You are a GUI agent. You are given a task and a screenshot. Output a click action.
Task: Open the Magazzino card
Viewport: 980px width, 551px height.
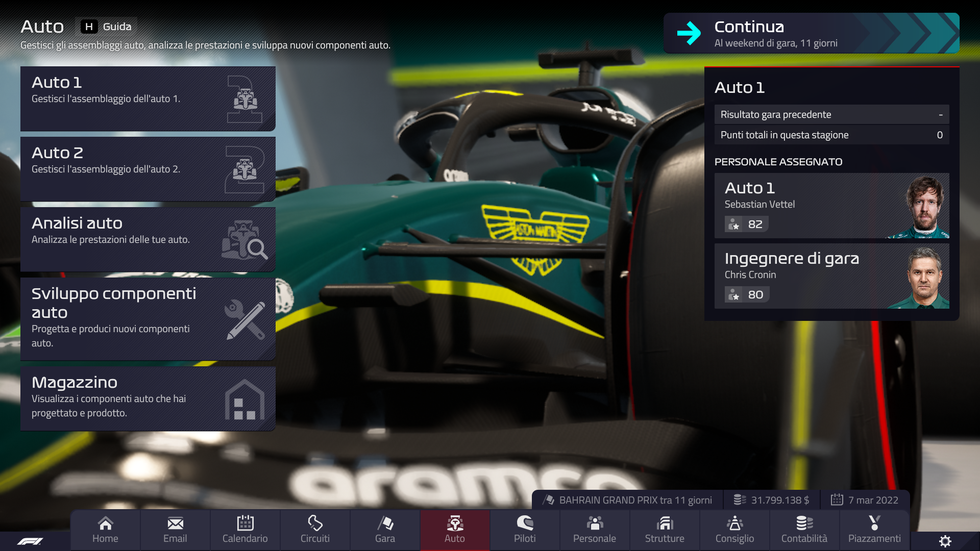[148, 398]
